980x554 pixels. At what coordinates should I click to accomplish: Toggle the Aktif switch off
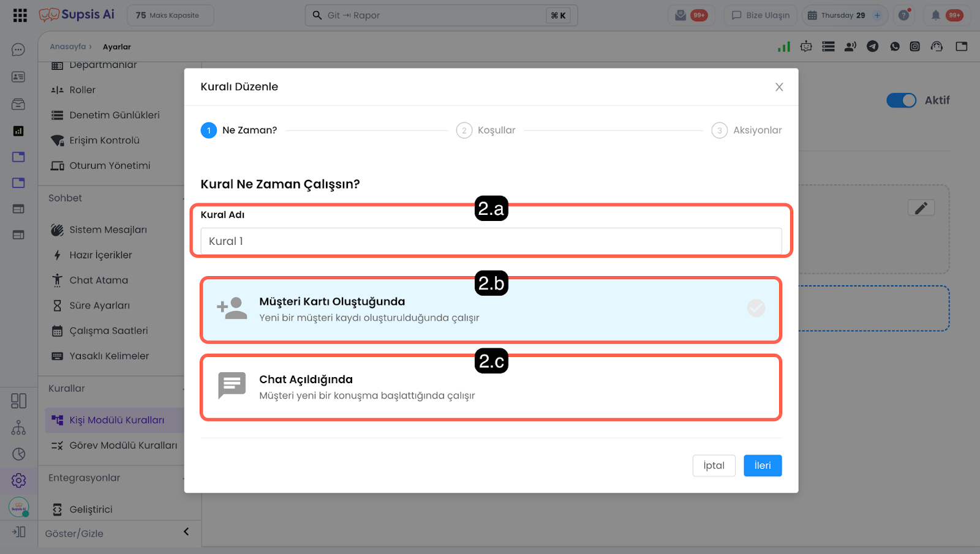pos(901,100)
